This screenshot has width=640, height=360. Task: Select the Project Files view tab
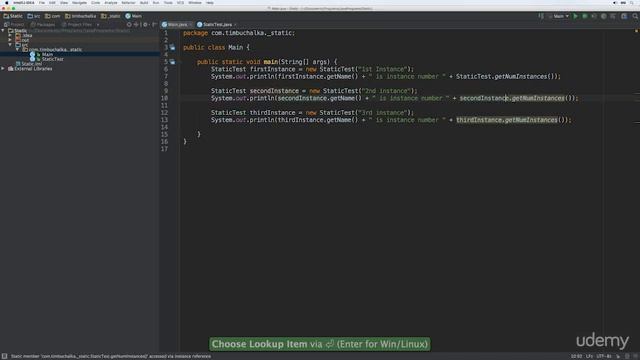pyautogui.click(x=77, y=24)
